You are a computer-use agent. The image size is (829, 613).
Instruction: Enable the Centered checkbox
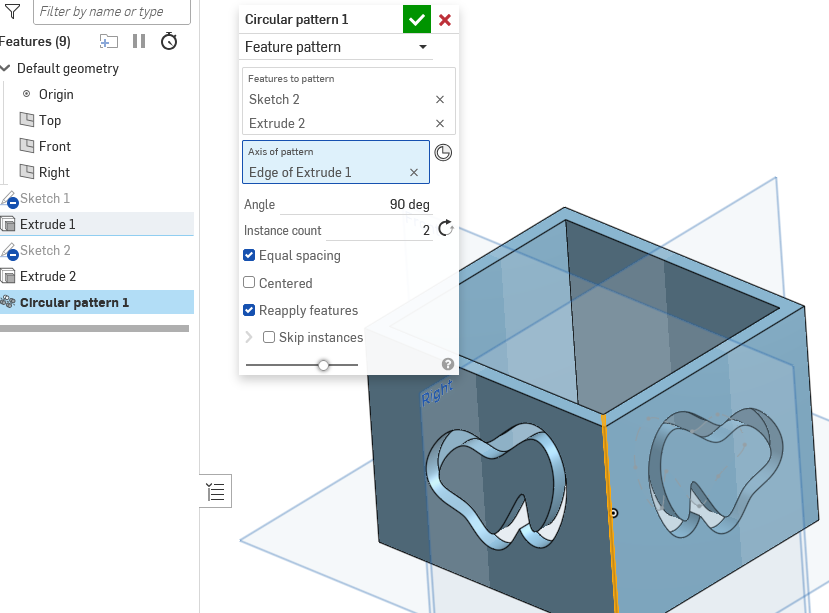click(x=249, y=282)
